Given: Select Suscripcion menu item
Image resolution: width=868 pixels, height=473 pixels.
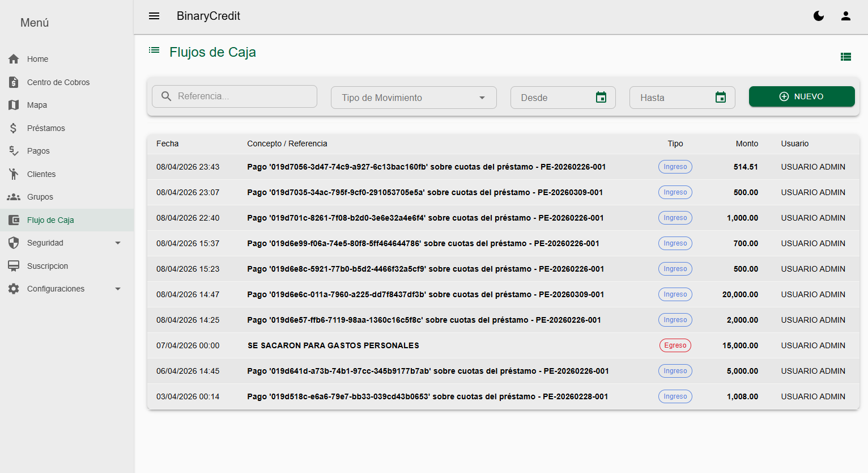Looking at the screenshot, I should (x=67, y=266).
